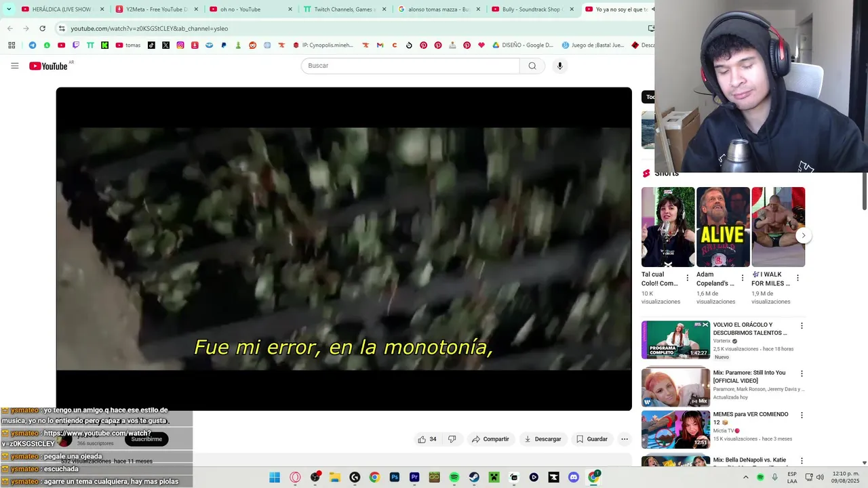Click in the Buscar search field
This screenshot has width=868, height=488.
(410, 66)
